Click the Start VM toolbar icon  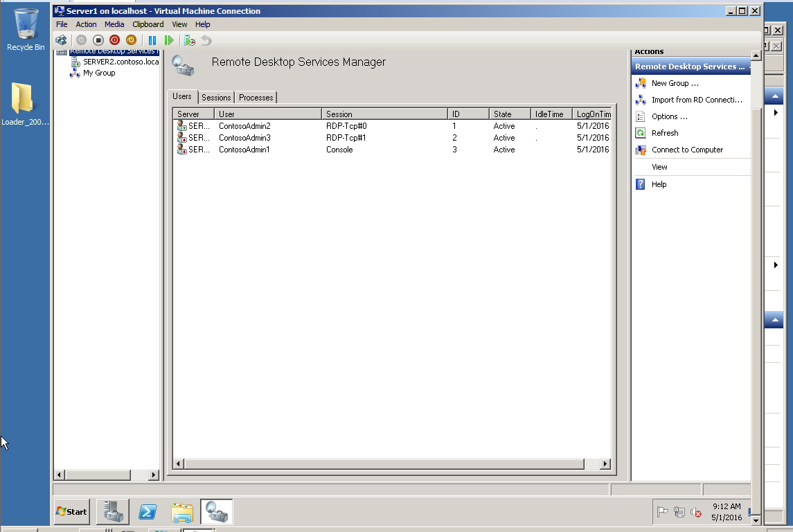82,40
